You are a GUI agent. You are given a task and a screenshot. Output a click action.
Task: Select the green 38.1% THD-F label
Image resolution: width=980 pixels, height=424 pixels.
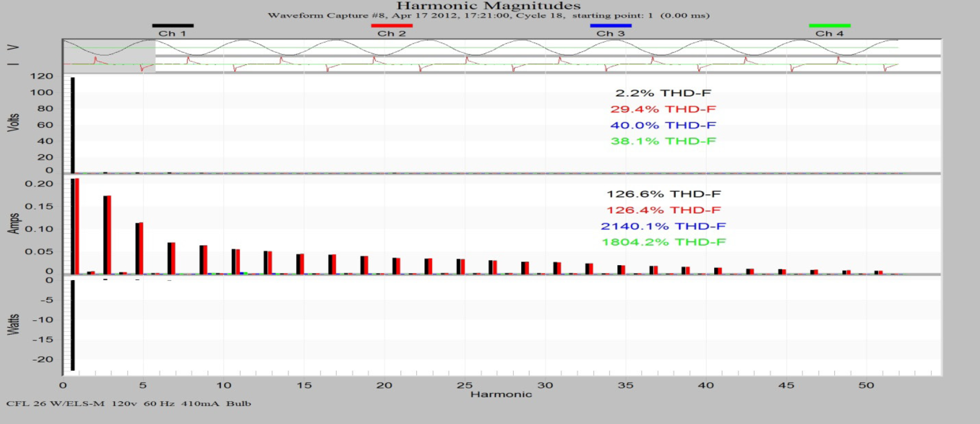[663, 141]
